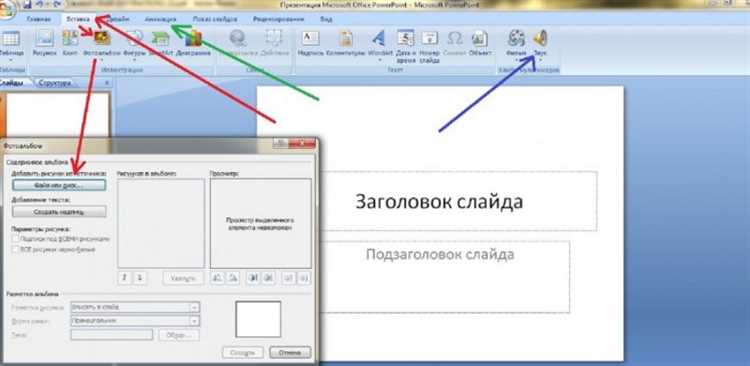The height and width of the screenshot is (366, 750).
Task: Click the Дата и время icon
Action: click(x=406, y=38)
